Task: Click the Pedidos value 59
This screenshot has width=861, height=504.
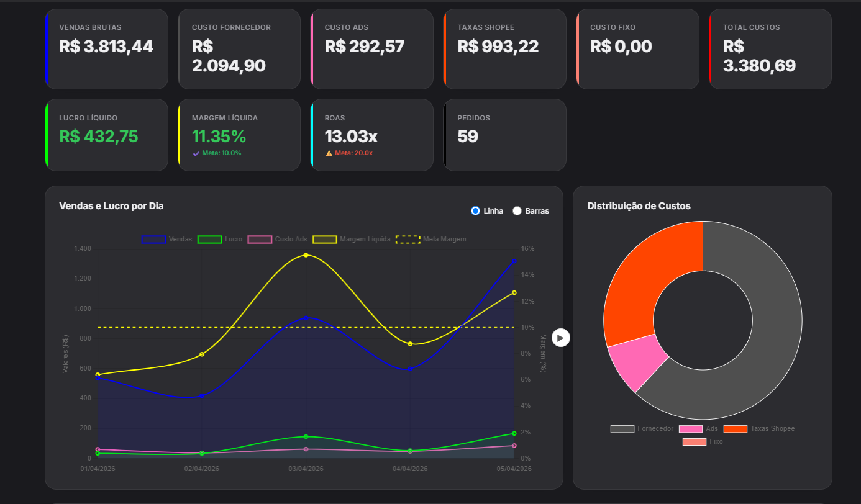Action: pos(468,137)
